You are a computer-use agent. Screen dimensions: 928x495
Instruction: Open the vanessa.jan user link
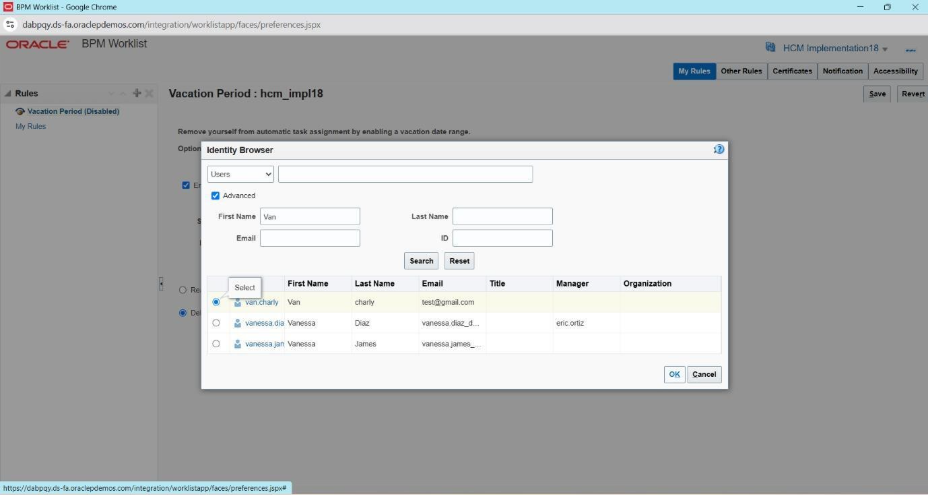265,344
